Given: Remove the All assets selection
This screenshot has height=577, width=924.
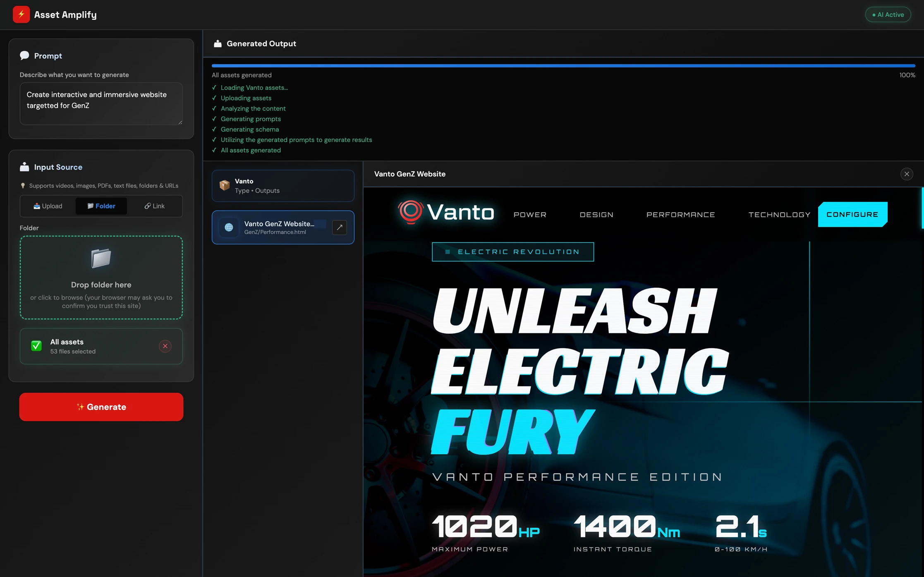Looking at the screenshot, I should pos(165,346).
